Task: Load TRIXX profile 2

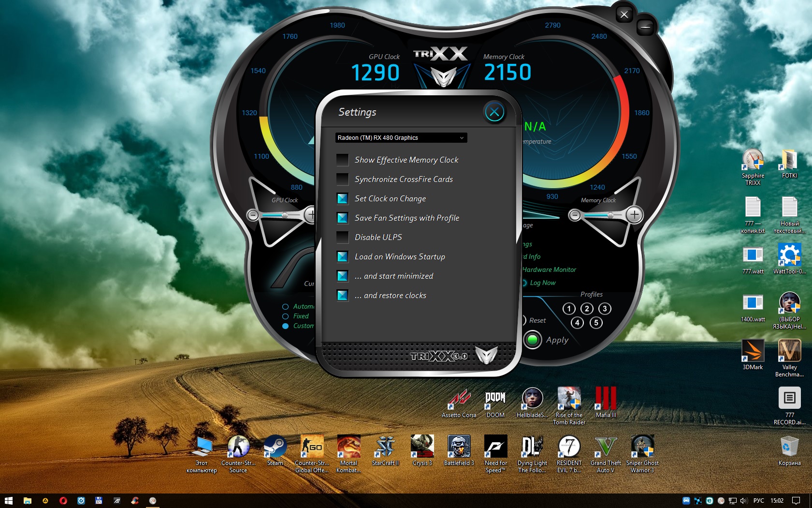Action: pyautogui.click(x=587, y=309)
